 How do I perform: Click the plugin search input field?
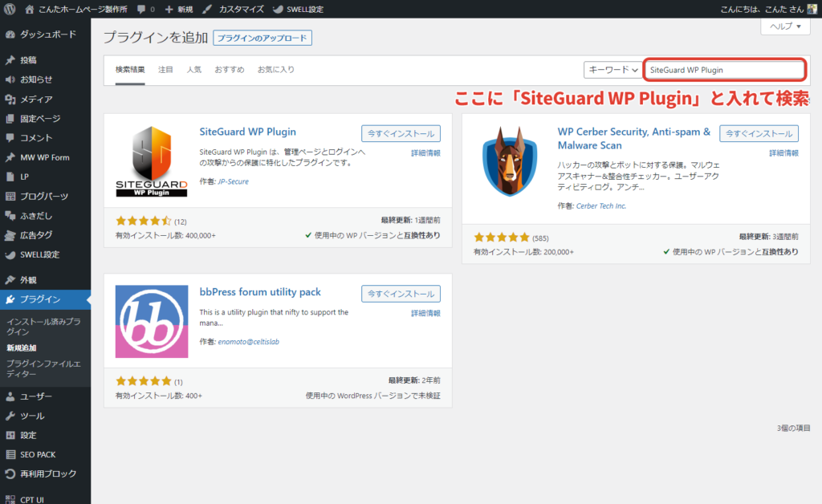[x=725, y=70]
